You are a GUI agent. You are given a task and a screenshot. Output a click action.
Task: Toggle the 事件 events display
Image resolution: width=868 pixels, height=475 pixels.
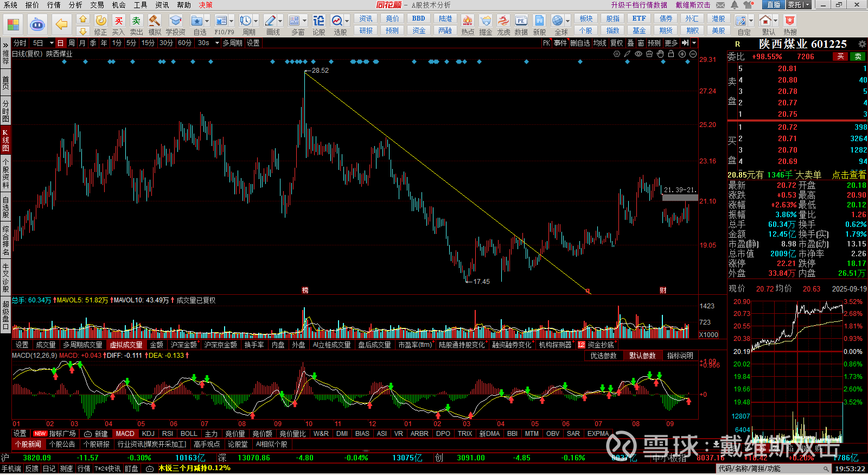[x=560, y=43]
